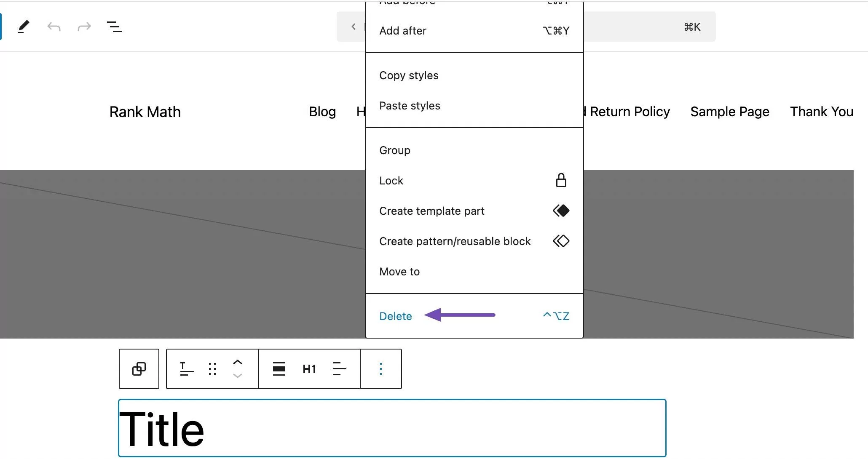Click the block drag handle icon
868x459 pixels.
click(211, 368)
